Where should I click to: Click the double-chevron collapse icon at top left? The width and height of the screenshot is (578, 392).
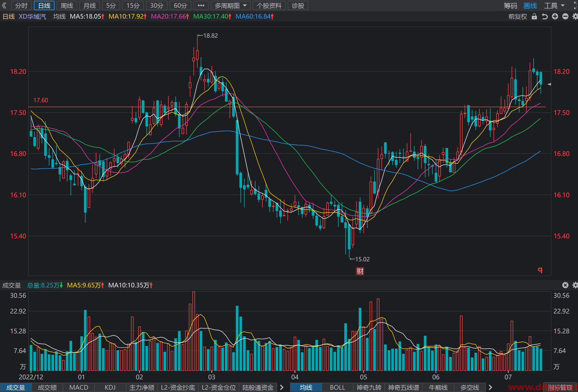tap(4, 5)
